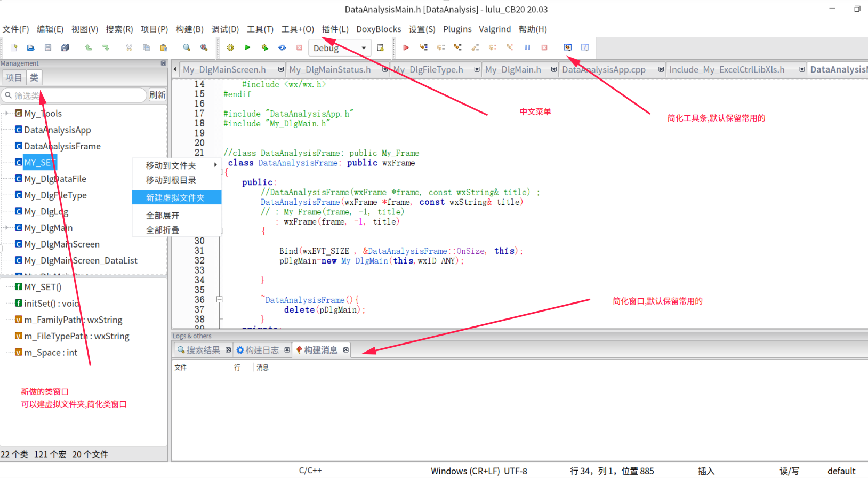The height and width of the screenshot is (478, 868).
Task: Focus the 筛选类 filter input field
Action: pos(74,95)
